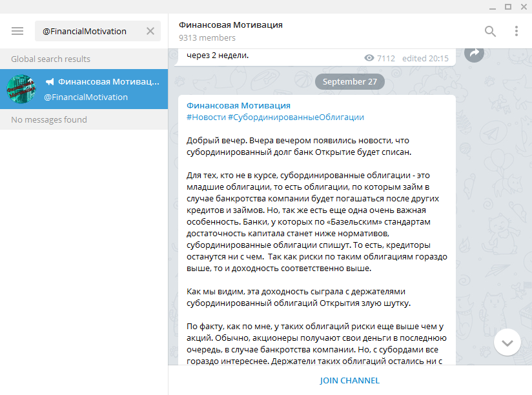Open the hamburger main menu
This screenshot has width=532, height=395.
click(x=17, y=31)
